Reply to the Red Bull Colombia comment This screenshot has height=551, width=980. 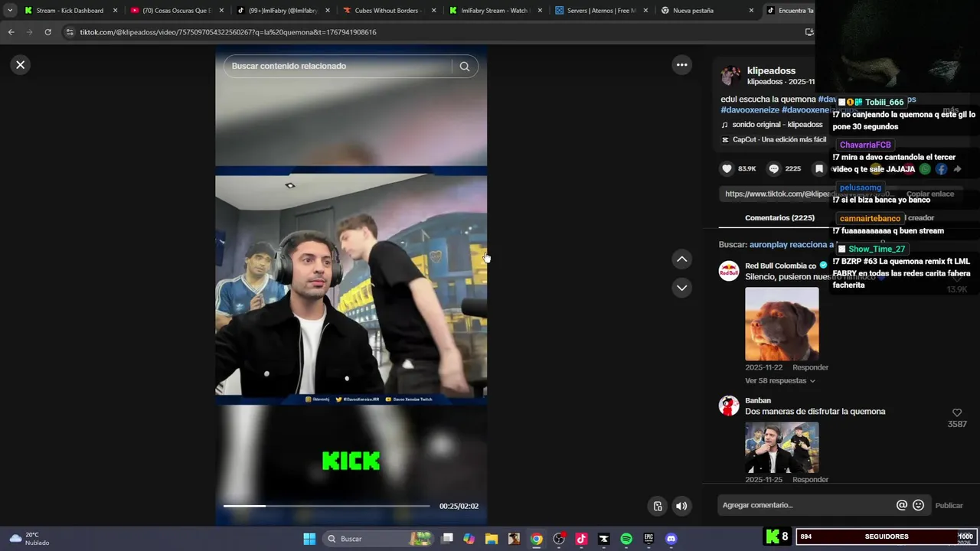(810, 367)
